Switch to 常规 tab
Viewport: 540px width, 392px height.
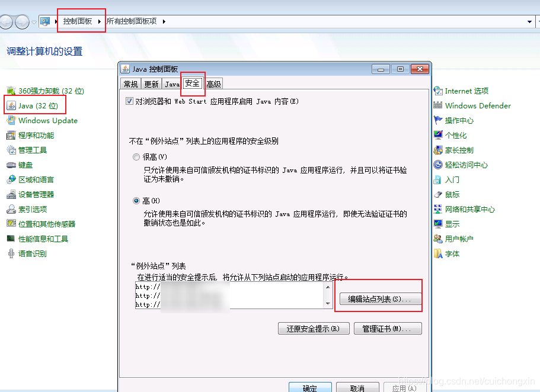click(130, 84)
